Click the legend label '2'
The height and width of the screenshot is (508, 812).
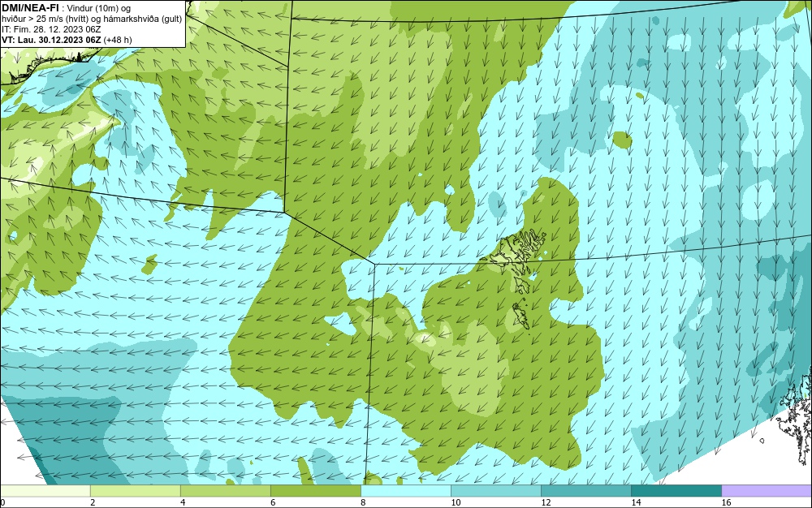point(93,502)
